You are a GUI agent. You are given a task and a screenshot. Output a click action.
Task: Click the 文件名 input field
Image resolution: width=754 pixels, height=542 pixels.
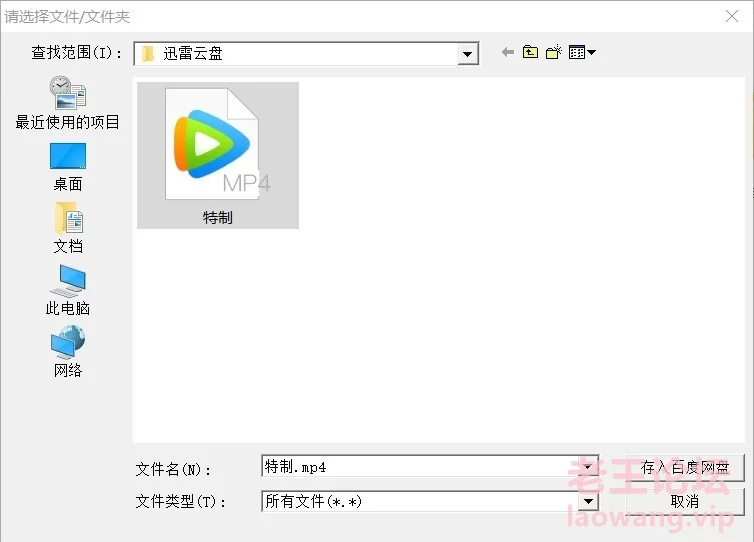pyautogui.click(x=419, y=466)
